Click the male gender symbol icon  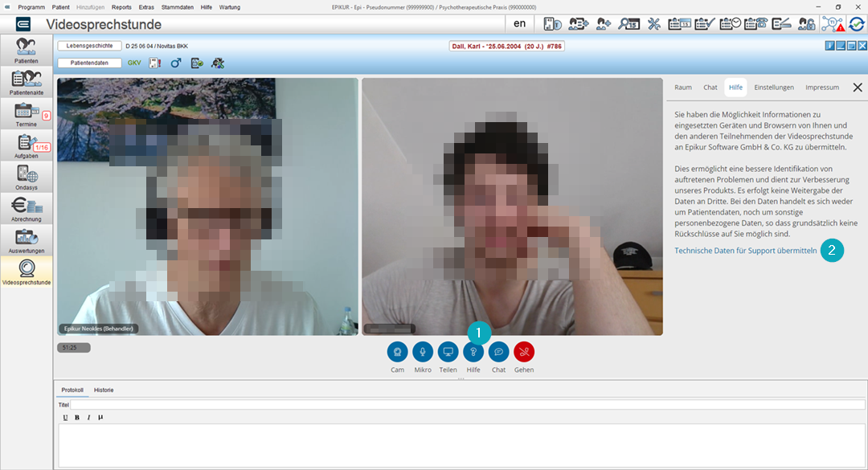(175, 63)
